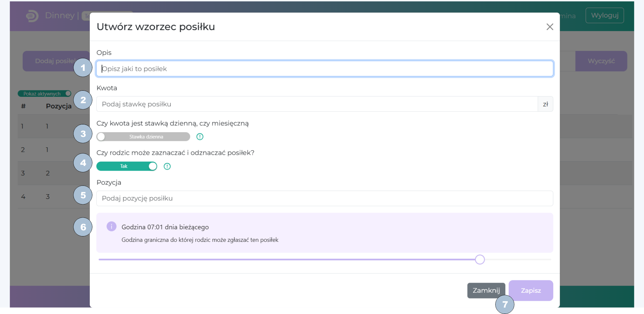Click the Wyczyść button
The height and width of the screenshot is (314, 644).
tap(601, 61)
